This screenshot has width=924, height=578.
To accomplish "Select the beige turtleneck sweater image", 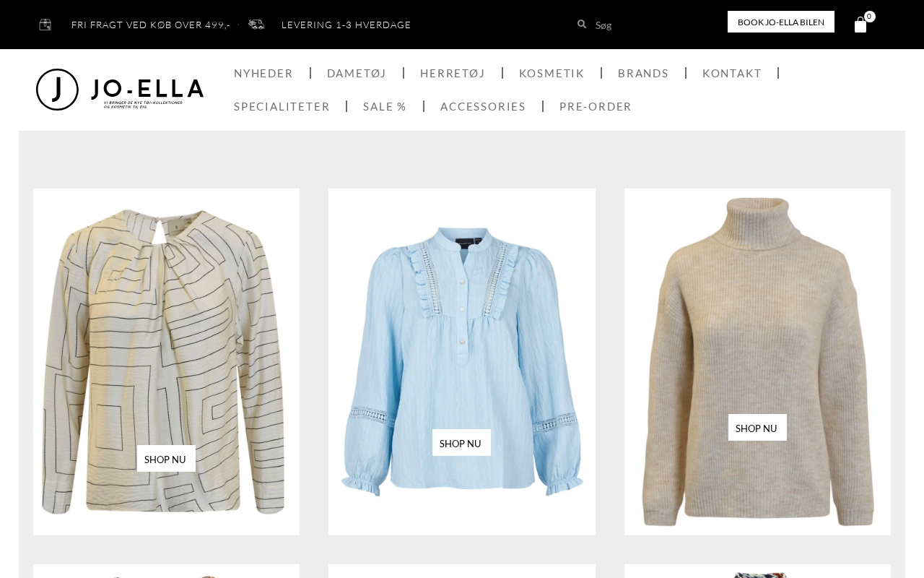I will click(x=757, y=361).
